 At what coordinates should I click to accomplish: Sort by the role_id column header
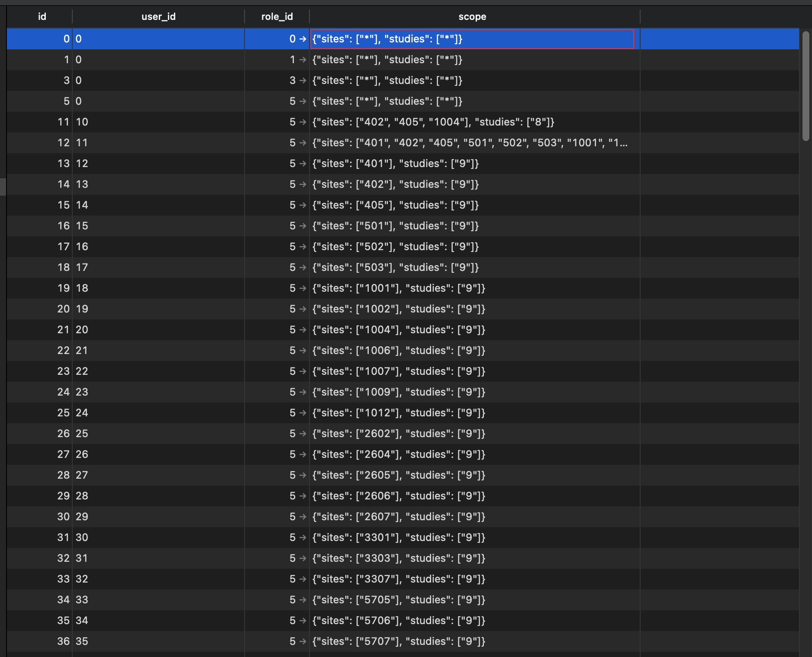point(277,17)
